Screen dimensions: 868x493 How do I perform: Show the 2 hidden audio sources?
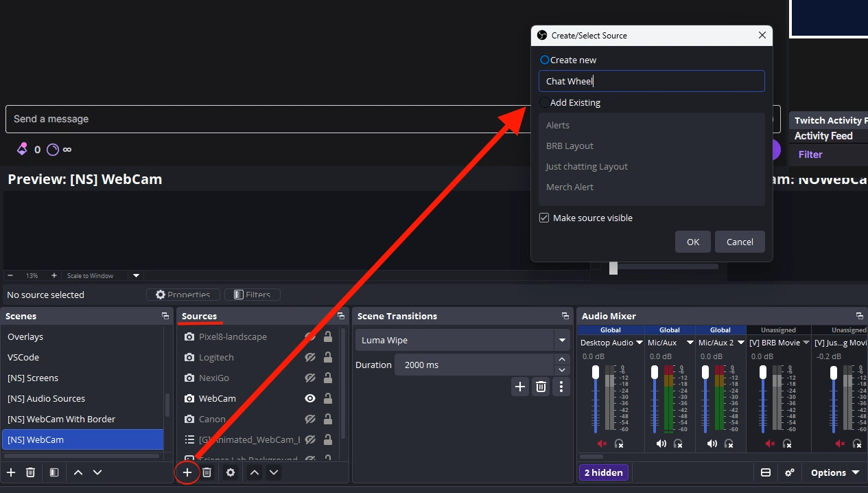click(x=603, y=472)
